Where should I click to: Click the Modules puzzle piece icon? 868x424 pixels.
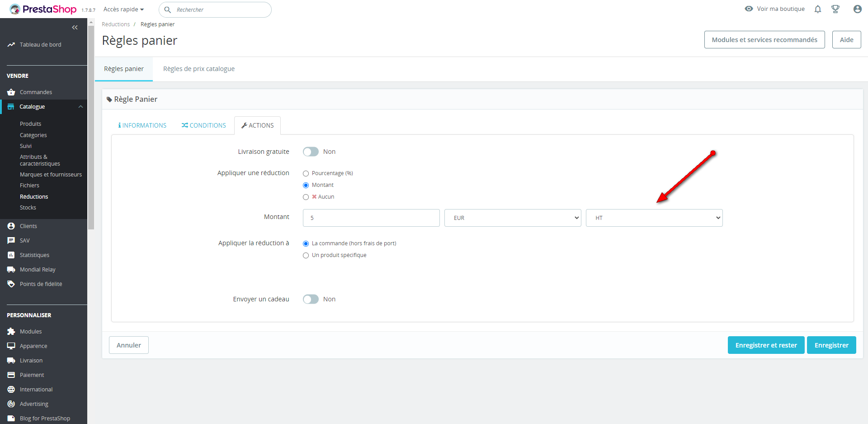[x=11, y=332]
